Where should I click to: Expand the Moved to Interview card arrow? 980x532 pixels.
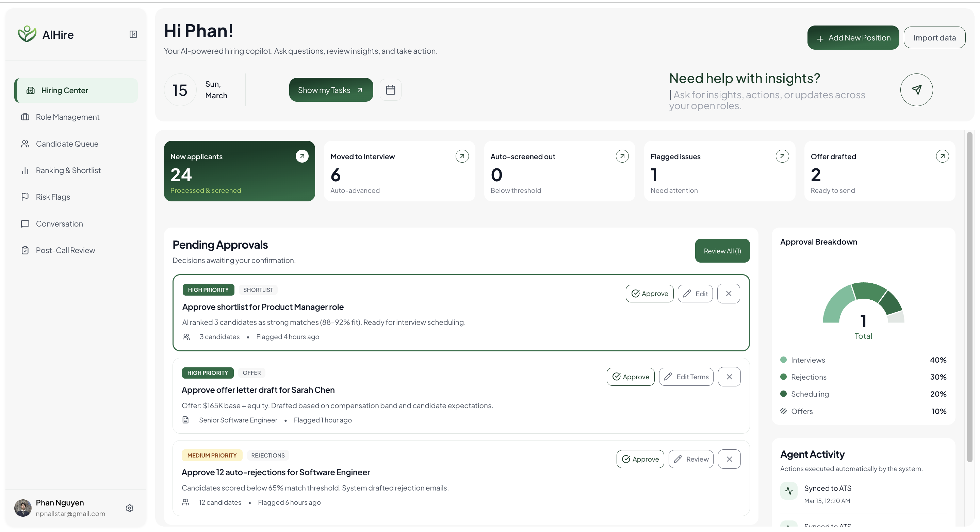click(462, 156)
